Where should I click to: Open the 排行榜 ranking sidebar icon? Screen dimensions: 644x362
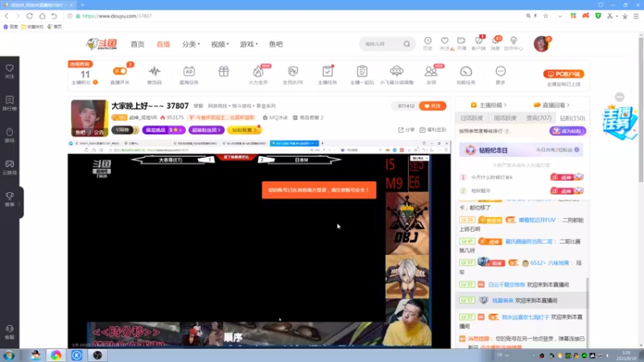(x=10, y=103)
